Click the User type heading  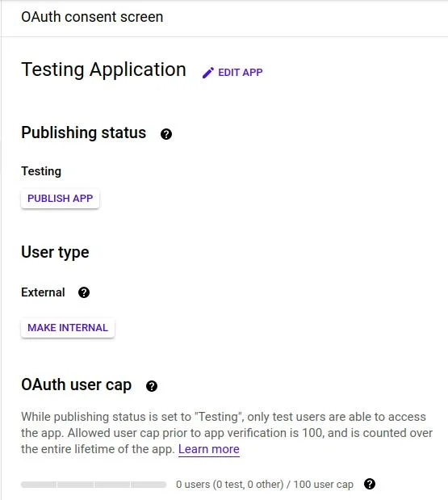point(55,253)
